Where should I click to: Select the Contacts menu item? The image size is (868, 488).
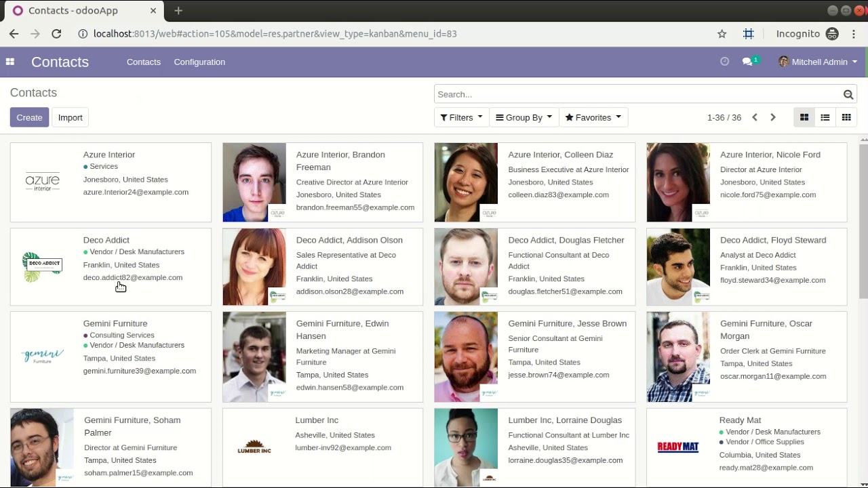coord(144,62)
